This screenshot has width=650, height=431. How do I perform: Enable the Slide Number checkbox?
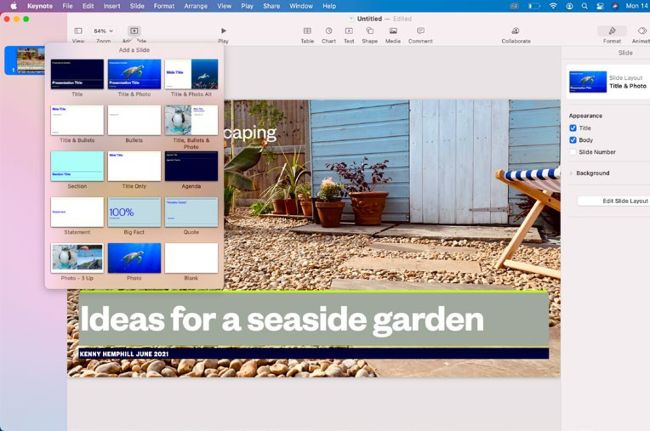click(573, 152)
